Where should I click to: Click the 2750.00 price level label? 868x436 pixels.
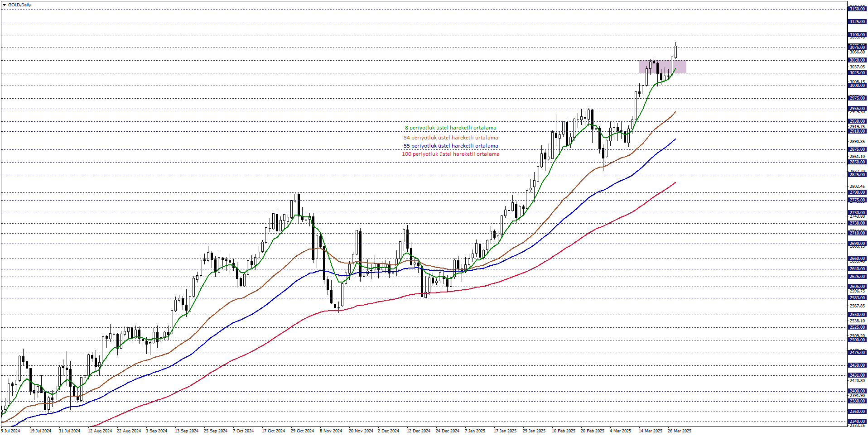point(857,213)
